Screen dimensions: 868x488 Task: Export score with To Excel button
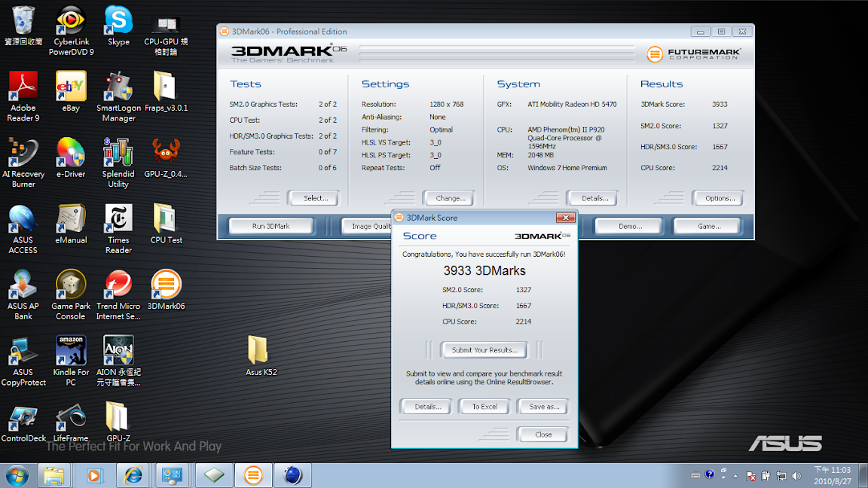(484, 407)
